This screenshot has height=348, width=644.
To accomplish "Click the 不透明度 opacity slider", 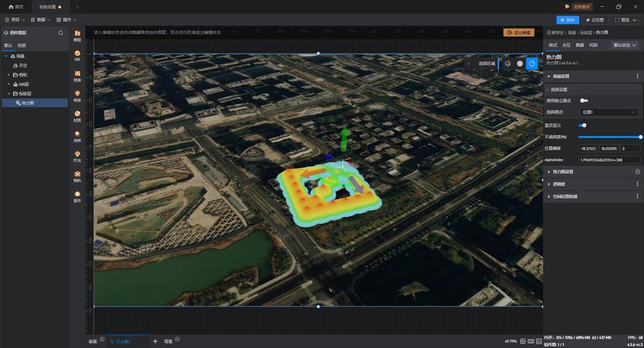I will point(609,137).
